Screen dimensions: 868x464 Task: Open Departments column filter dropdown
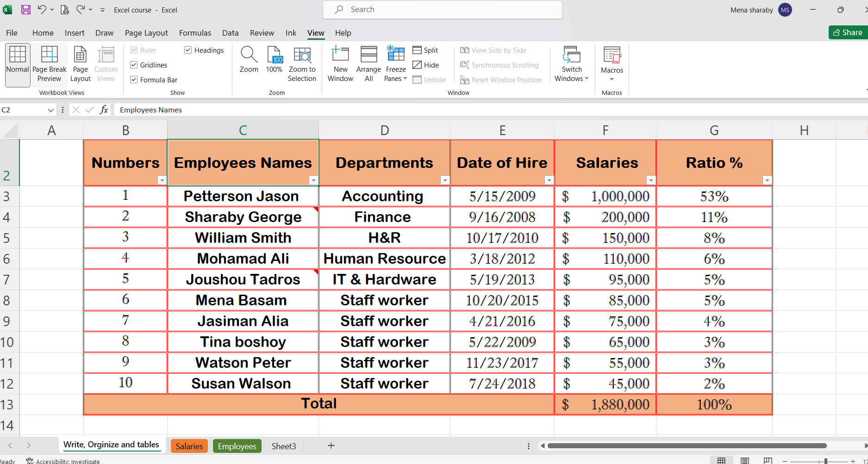(445, 180)
